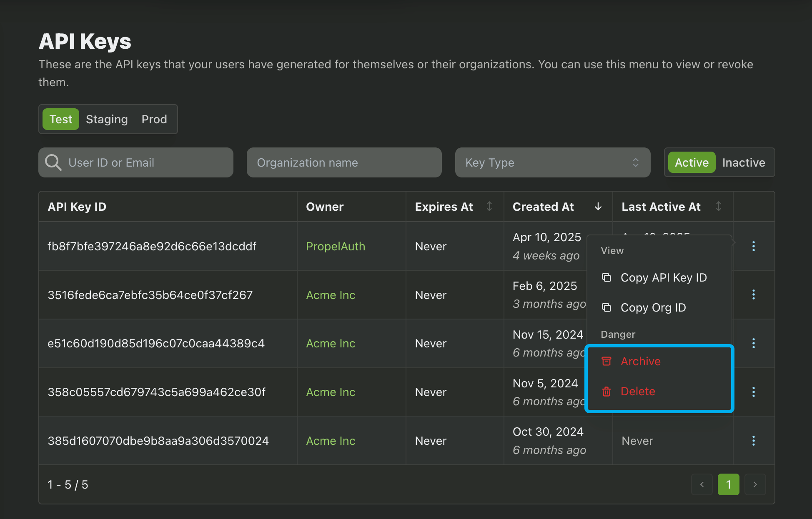
Task: Choose Archive from the Danger menu
Action: [x=659, y=361]
